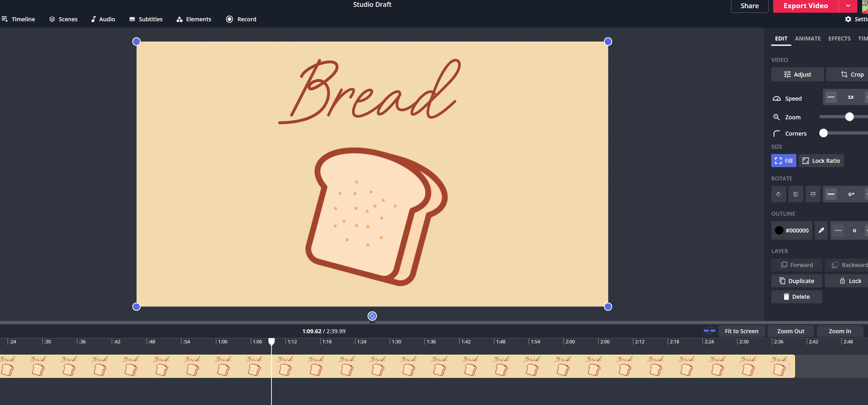Lock the selected layer
868x405 pixels.
click(850, 281)
